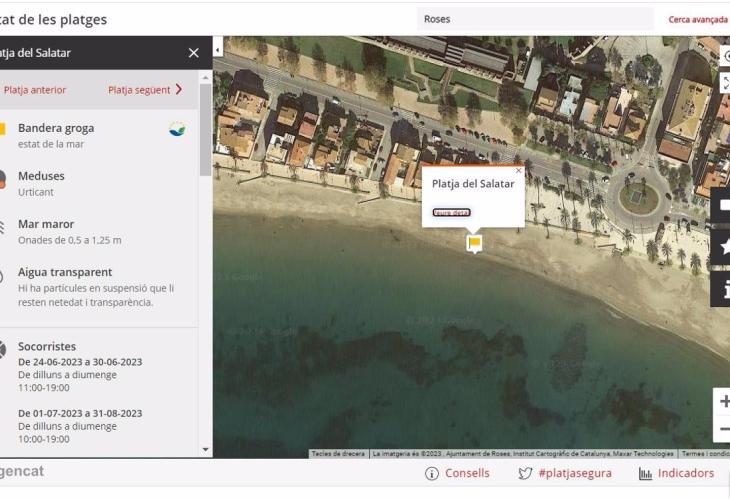This screenshot has height=500, width=730.
Task: Click the round blue-green logo beside Bandera groga
Action: tap(177, 129)
